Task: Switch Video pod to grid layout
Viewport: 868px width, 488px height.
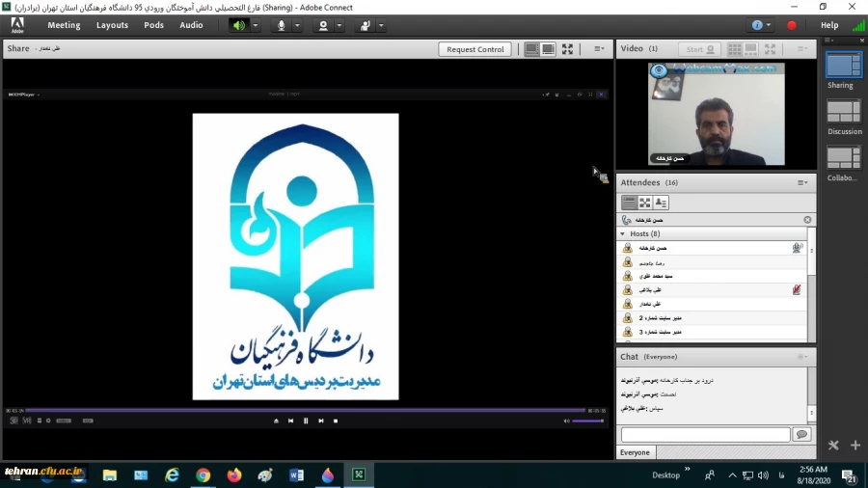Action: [735, 49]
